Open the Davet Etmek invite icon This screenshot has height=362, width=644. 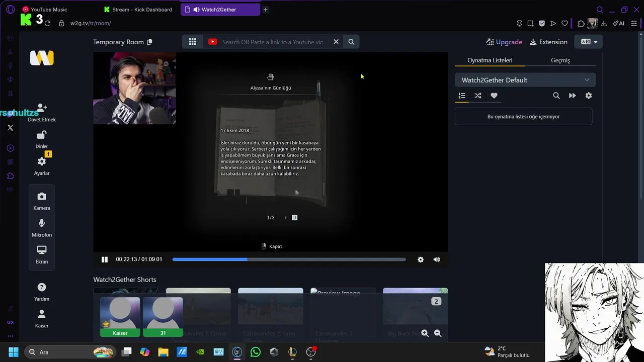pyautogui.click(x=42, y=108)
